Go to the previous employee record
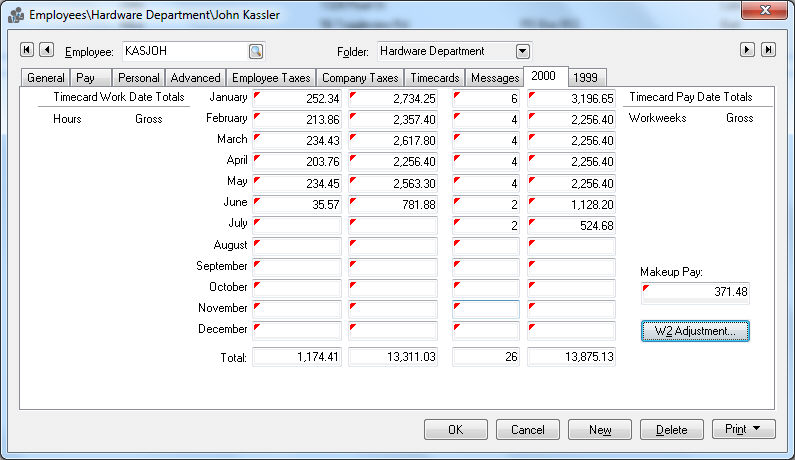This screenshot has width=795, height=460. [46, 50]
